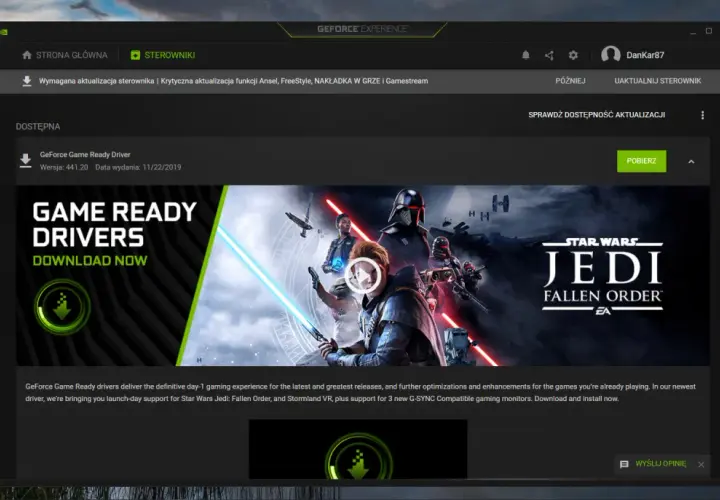The width and height of the screenshot is (720, 500).
Task: Open the Strona Główna home tab
Action: pos(65,55)
